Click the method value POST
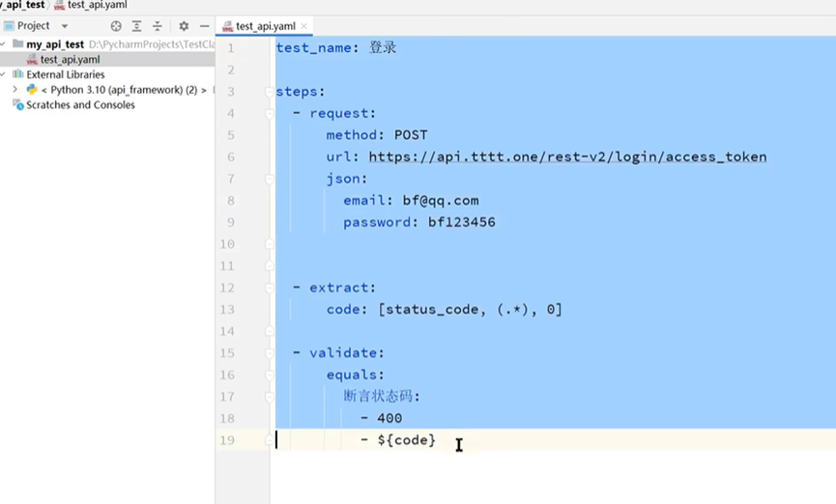The width and height of the screenshot is (836, 504). 411,135
